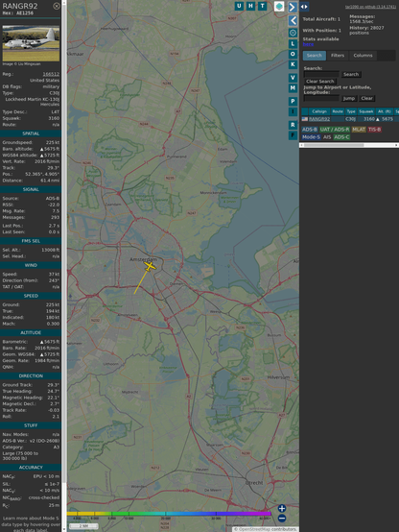
Task: Click the ADS-C legend tag
Action: tap(341, 137)
